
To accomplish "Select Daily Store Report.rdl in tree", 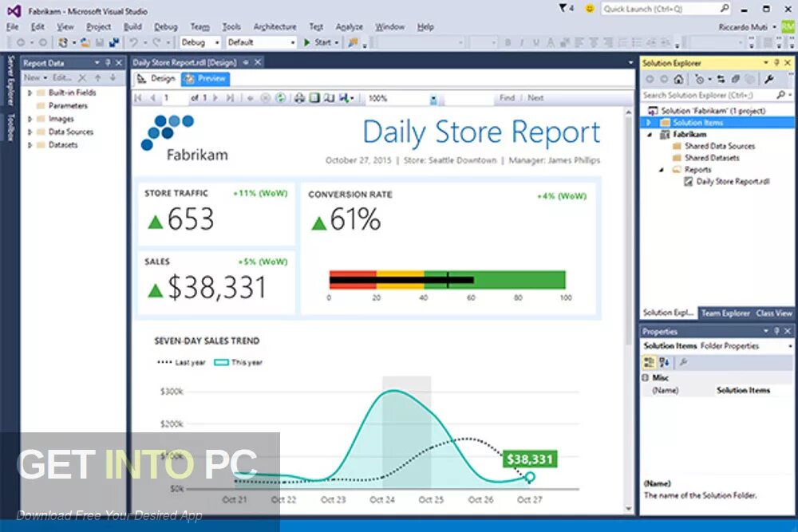I will [x=726, y=182].
